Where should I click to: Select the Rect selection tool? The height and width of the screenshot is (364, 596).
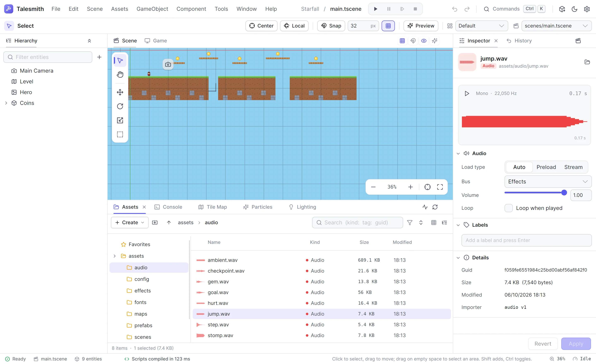tap(120, 134)
